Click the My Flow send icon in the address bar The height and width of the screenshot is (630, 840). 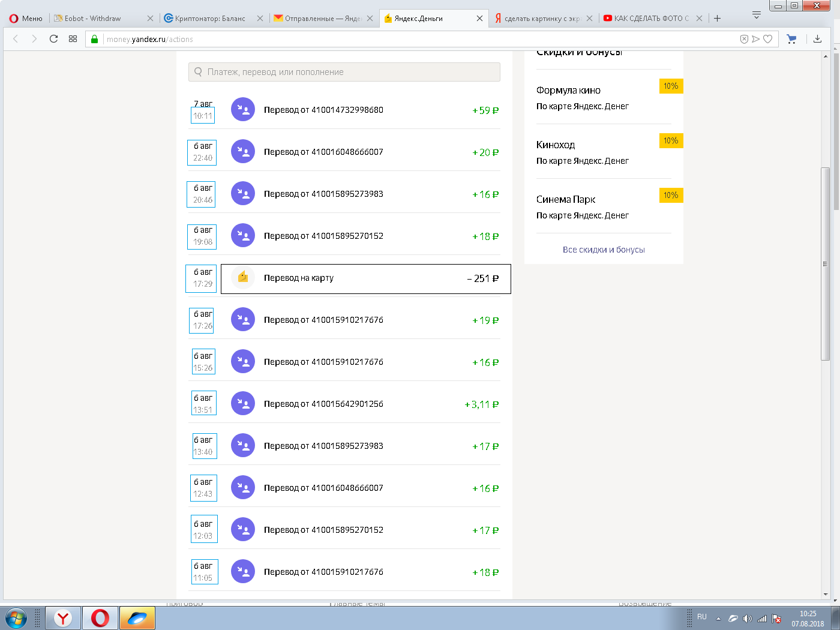[756, 39]
